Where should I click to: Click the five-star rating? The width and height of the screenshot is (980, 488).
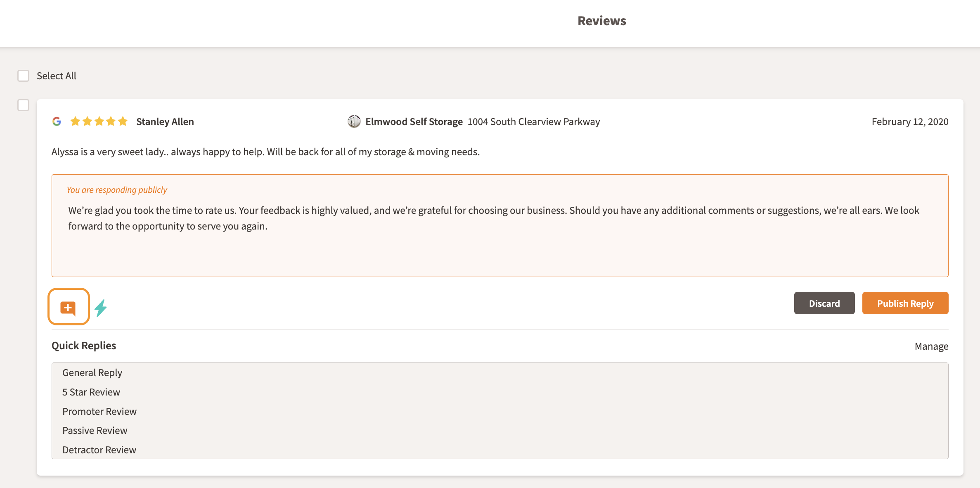click(99, 121)
